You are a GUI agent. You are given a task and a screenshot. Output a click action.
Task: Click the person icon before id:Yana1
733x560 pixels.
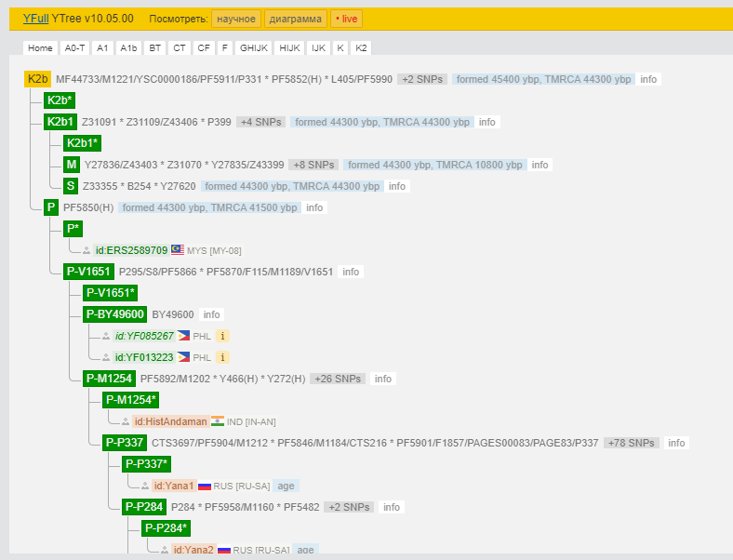pyautogui.click(x=145, y=487)
